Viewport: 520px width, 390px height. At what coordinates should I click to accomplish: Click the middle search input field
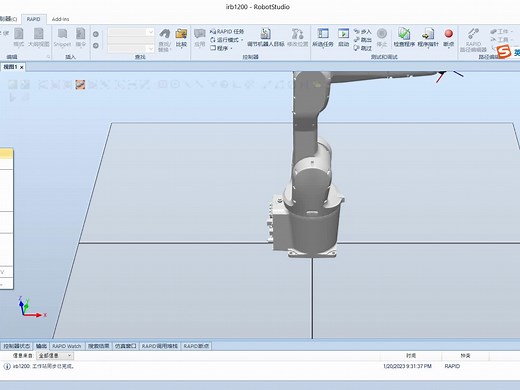coord(131,40)
